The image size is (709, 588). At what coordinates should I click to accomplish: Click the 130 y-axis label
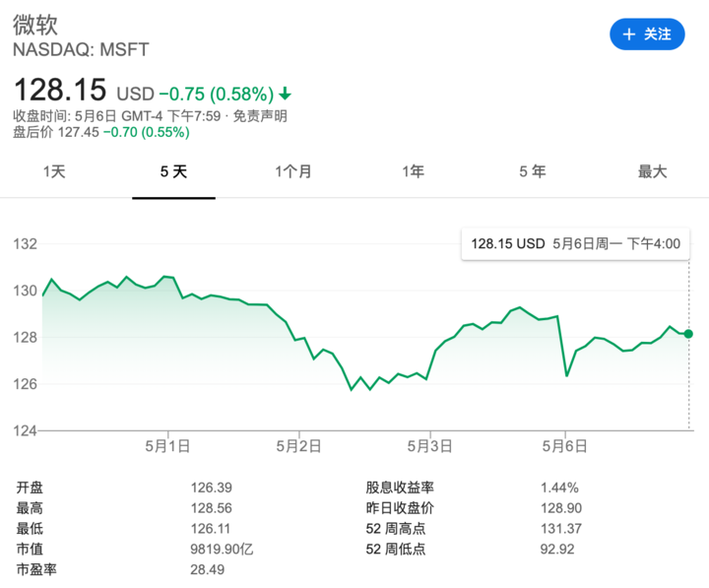[25, 291]
